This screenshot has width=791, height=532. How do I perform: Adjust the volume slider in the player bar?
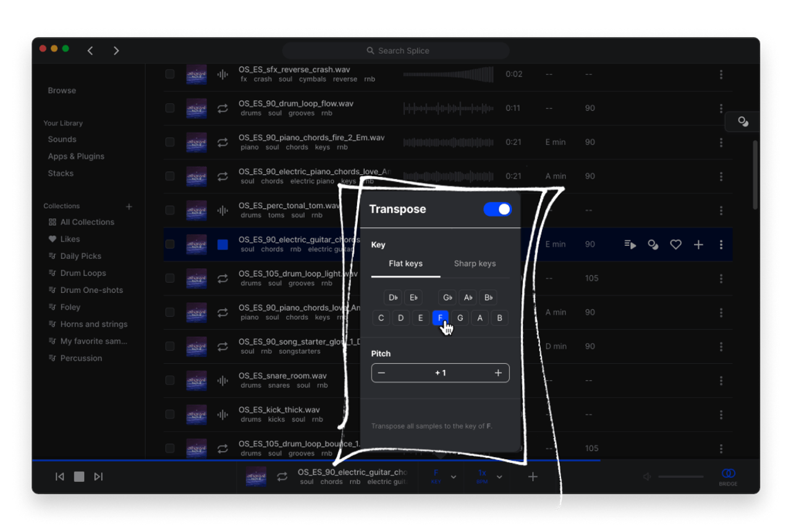point(681,477)
